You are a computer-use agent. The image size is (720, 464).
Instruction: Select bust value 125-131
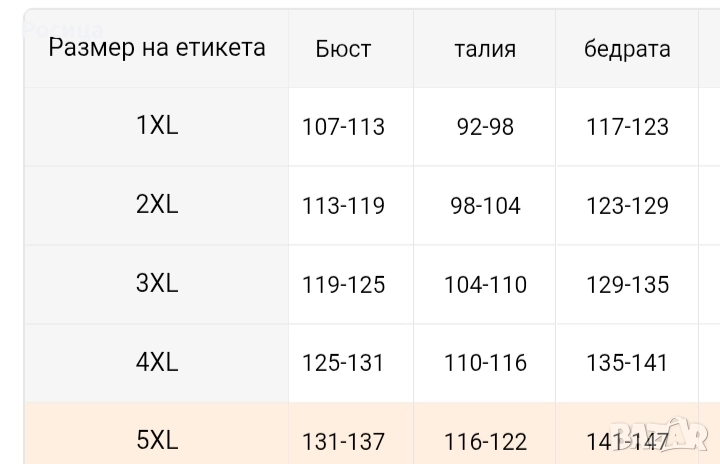pos(343,363)
